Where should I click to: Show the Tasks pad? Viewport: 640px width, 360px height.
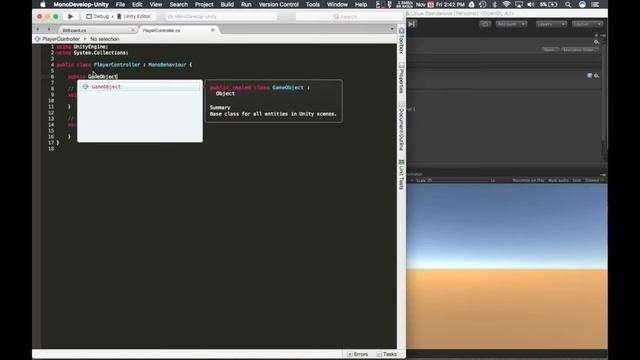point(387,354)
